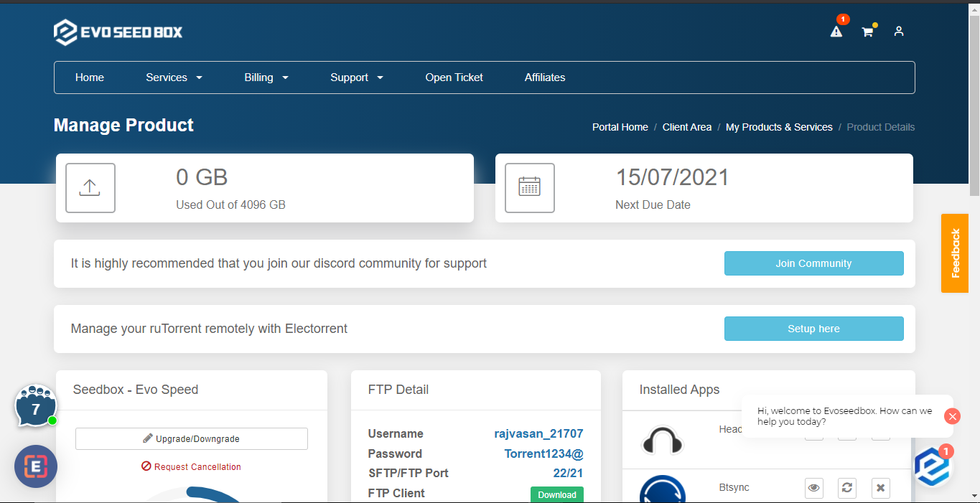Click Setup here for Electorrent
Viewport: 980px width, 503px height.
pyautogui.click(x=813, y=329)
